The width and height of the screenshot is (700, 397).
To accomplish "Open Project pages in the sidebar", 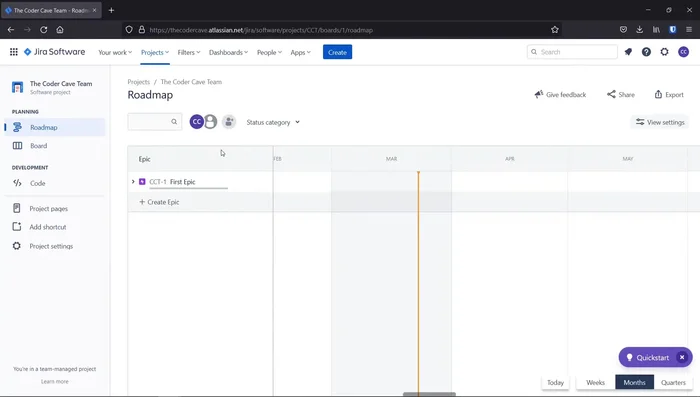I will 55,209.
